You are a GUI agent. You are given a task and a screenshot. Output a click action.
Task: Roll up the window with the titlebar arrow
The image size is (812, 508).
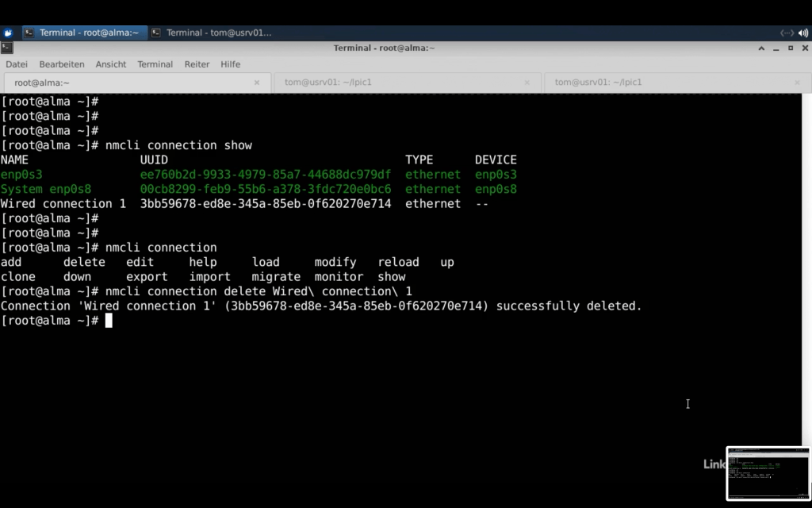762,48
